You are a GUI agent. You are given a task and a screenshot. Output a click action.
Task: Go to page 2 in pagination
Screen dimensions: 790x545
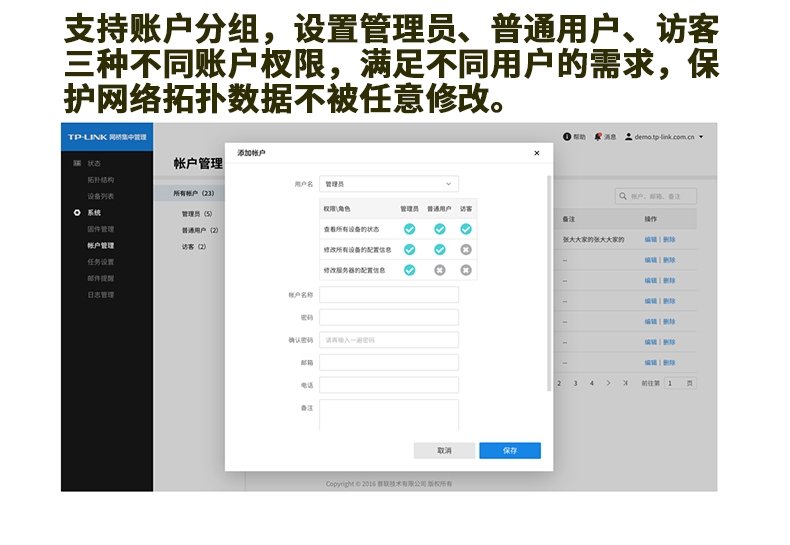point(559,383)
